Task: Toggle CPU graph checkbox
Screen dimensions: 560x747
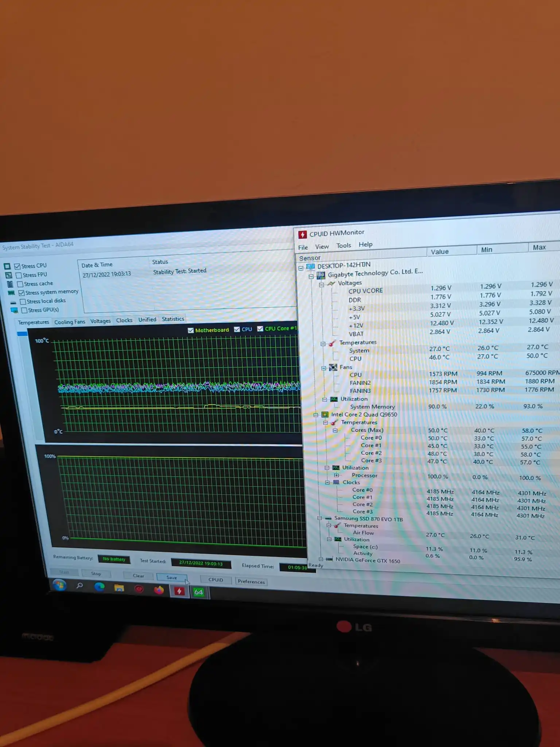Action: (x=237, y=329)
